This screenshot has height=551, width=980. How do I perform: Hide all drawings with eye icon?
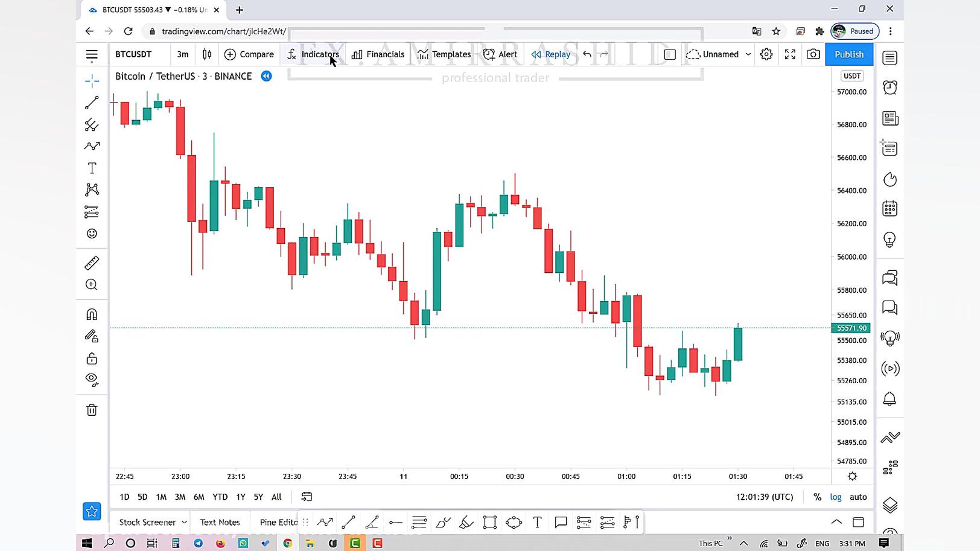(x=92, y=380)
